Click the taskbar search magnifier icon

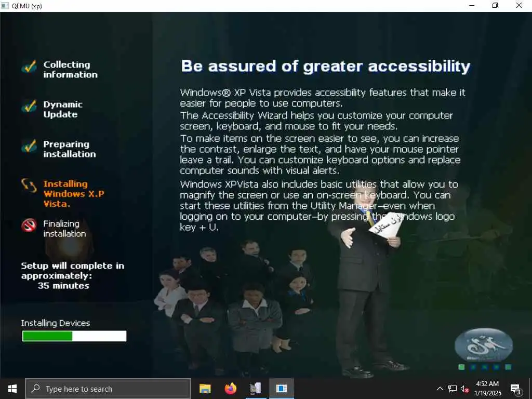(36, 389)
